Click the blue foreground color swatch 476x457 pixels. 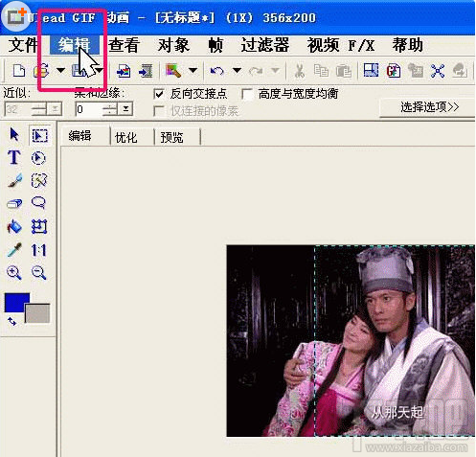(x=15, y=302)
